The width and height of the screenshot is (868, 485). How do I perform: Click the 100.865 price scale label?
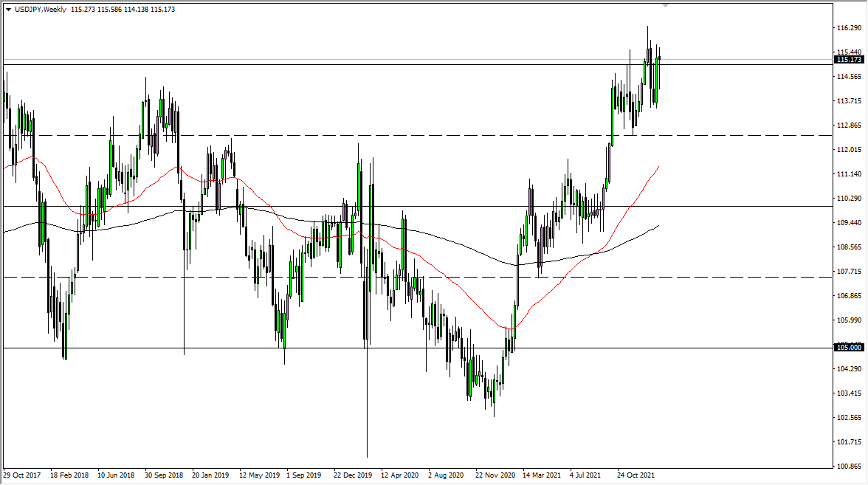(x=849, y=467)
